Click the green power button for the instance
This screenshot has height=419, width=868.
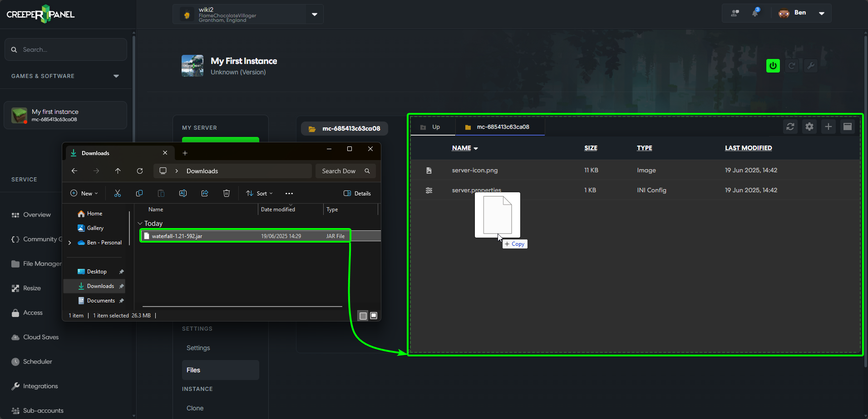(x=773, y=66)
